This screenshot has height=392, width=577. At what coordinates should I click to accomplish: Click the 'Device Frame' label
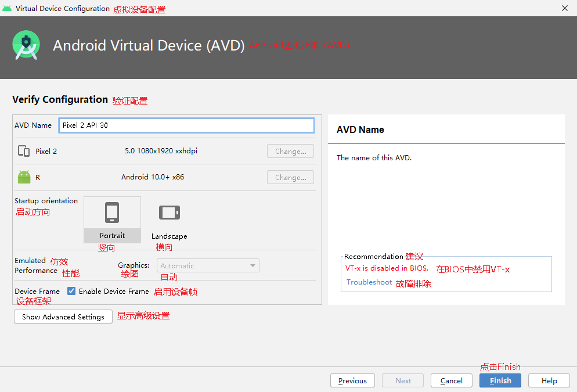[x=37, y=291]
